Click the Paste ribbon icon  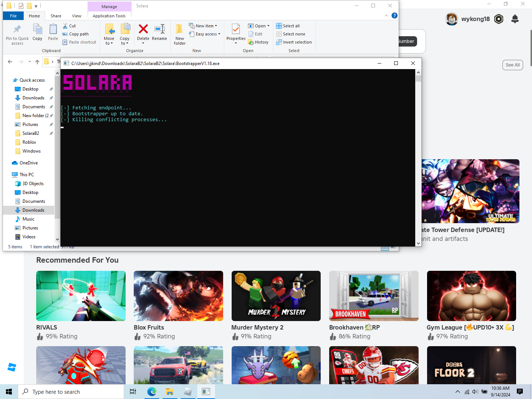(x=53, y=30)
